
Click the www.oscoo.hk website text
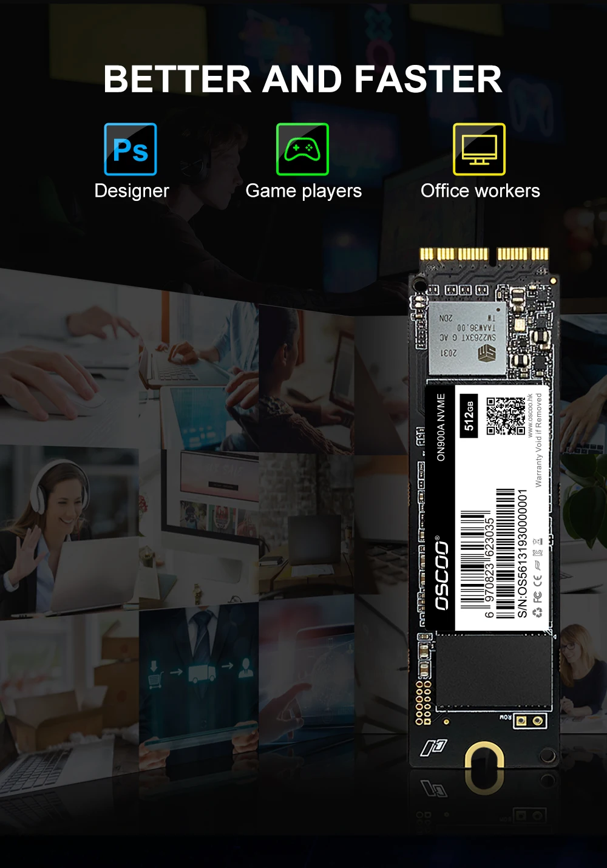[x=529, y=416]
